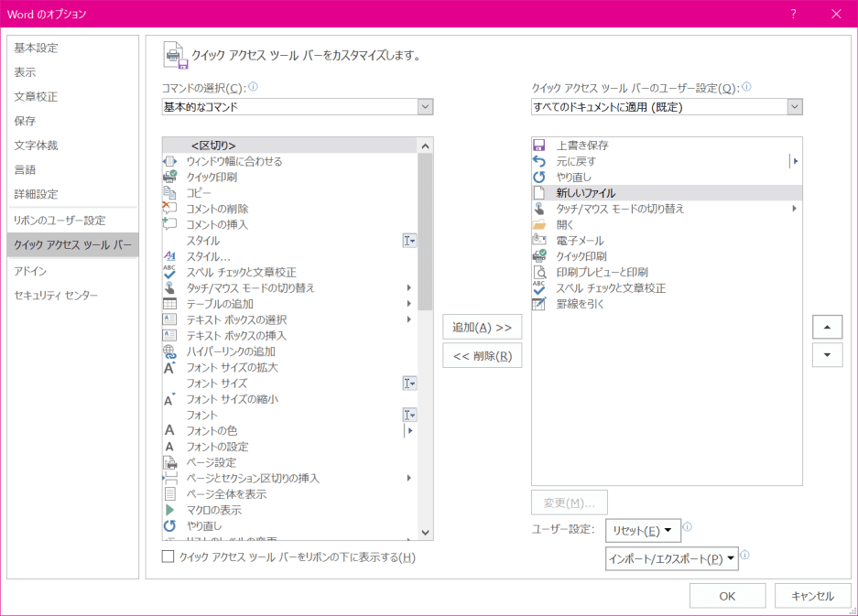Click クイック印刷 icon in left command list
858x616 pixels.
tap(170, 177)
